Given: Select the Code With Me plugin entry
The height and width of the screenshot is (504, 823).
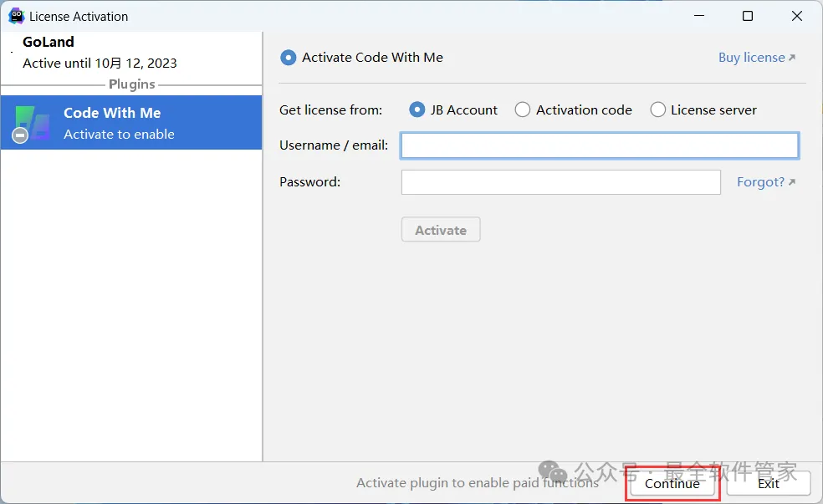Looking at the screenshot, I should 131,123.
